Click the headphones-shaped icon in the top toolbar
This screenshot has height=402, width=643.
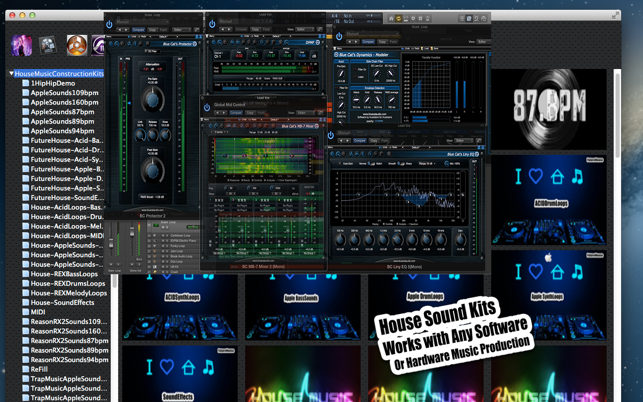(x=391, y=18)
